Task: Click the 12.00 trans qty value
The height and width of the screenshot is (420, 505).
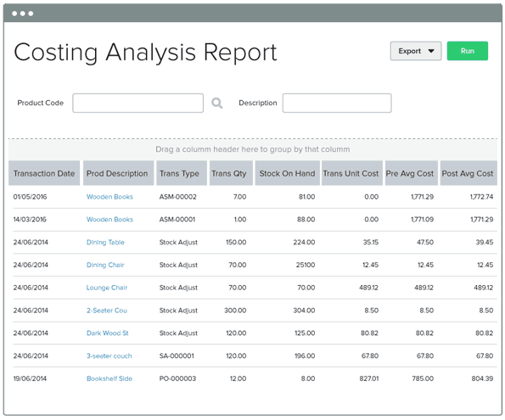Action: tap(238, 378)
